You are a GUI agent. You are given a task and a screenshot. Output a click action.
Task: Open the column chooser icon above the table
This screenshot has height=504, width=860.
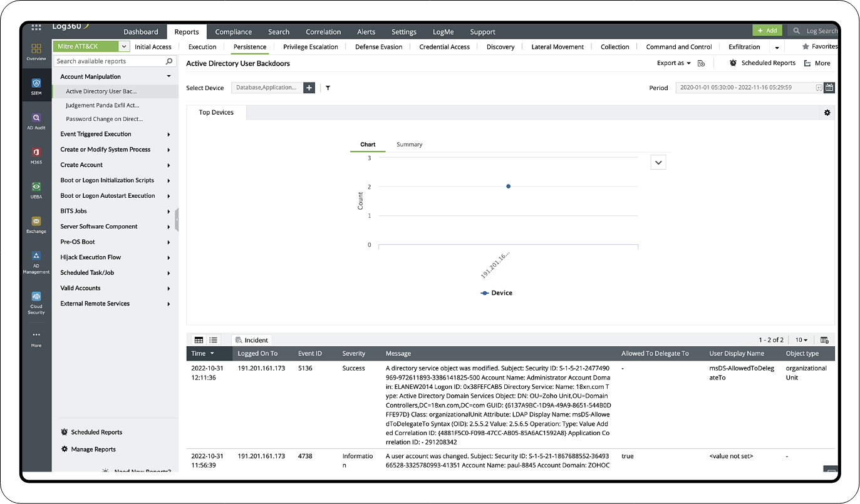pos(824,340)
